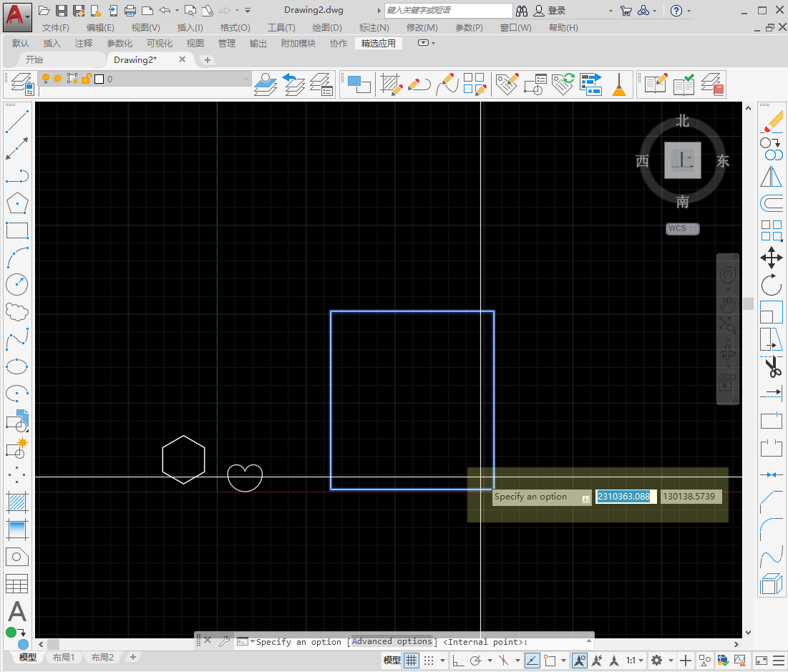The height and width of the screenshot is (672, 788).
Task: Click the Erase tool in modify toolbar
Action: [772, 121]
